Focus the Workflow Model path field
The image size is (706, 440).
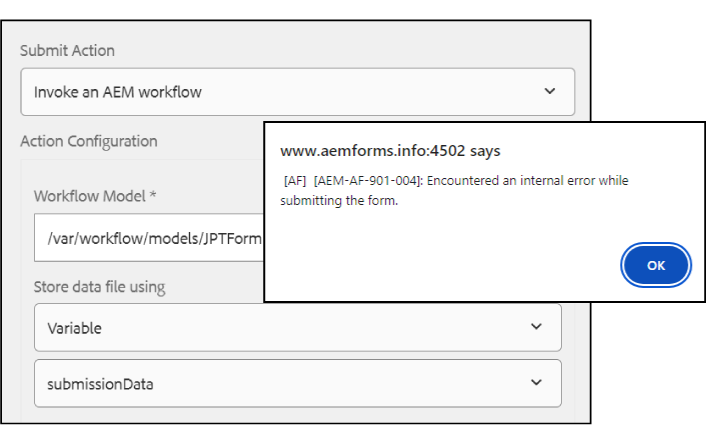pos(148,237)
